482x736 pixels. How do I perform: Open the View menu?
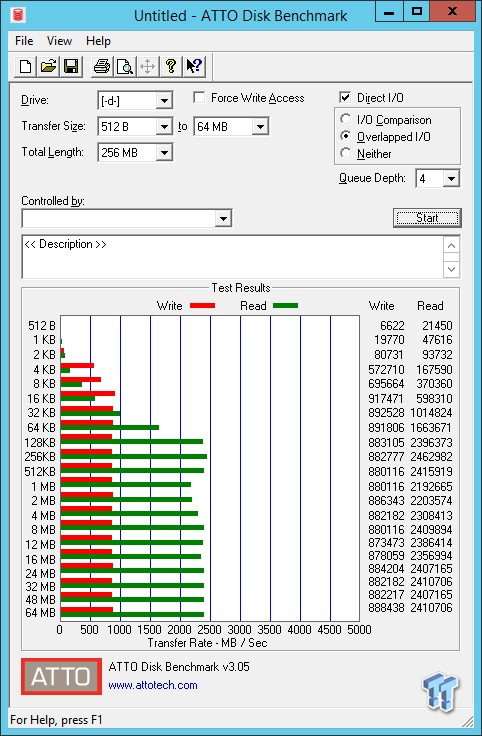tap(59, 41)
